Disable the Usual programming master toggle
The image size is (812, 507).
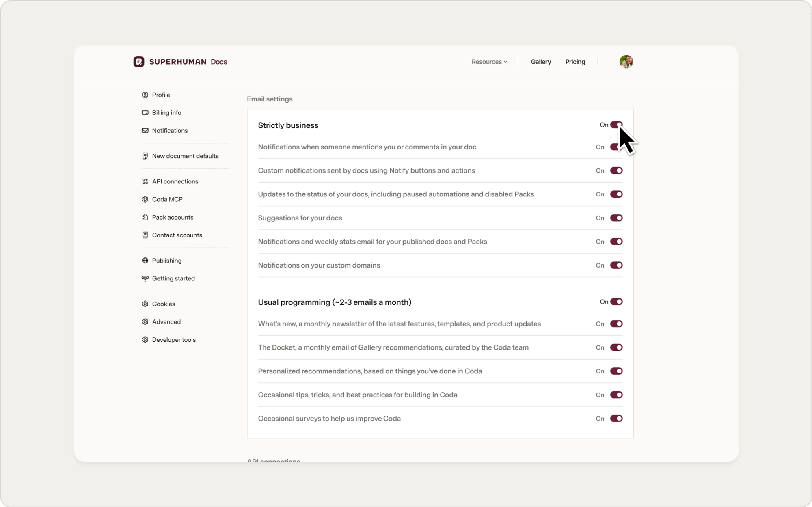616,302
